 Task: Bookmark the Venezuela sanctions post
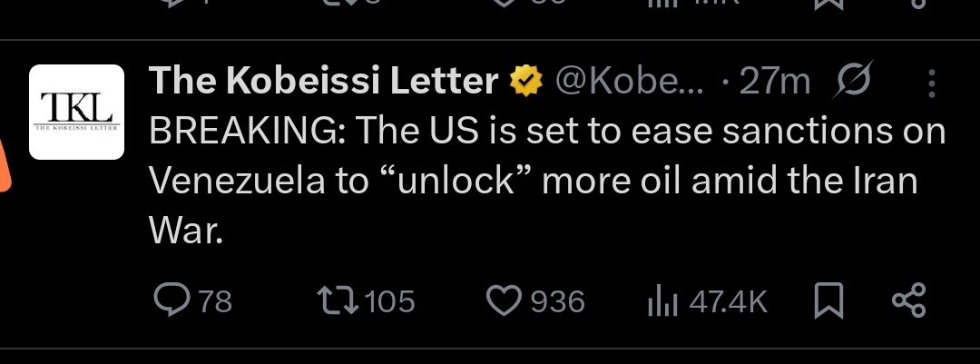(828, 300)
